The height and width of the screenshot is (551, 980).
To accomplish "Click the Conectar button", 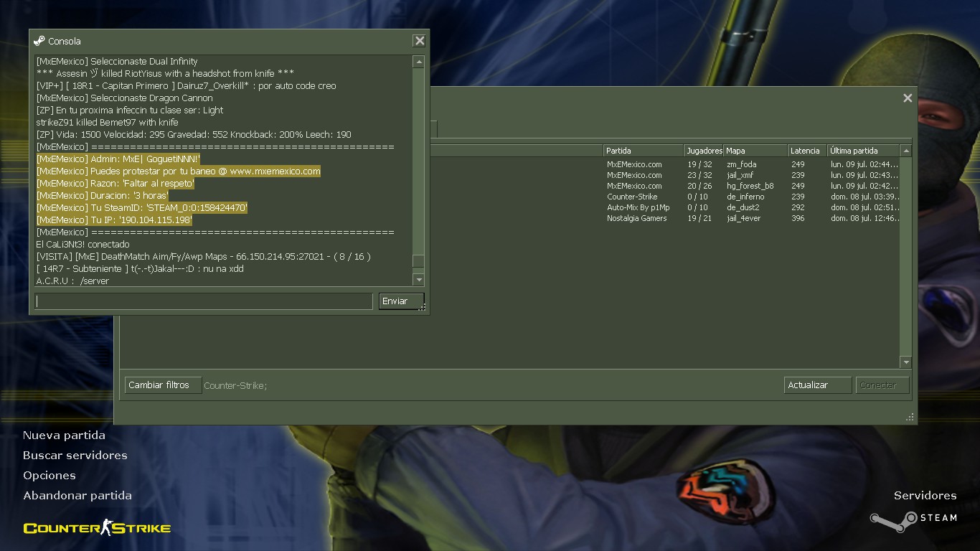I will coord(882,385).
